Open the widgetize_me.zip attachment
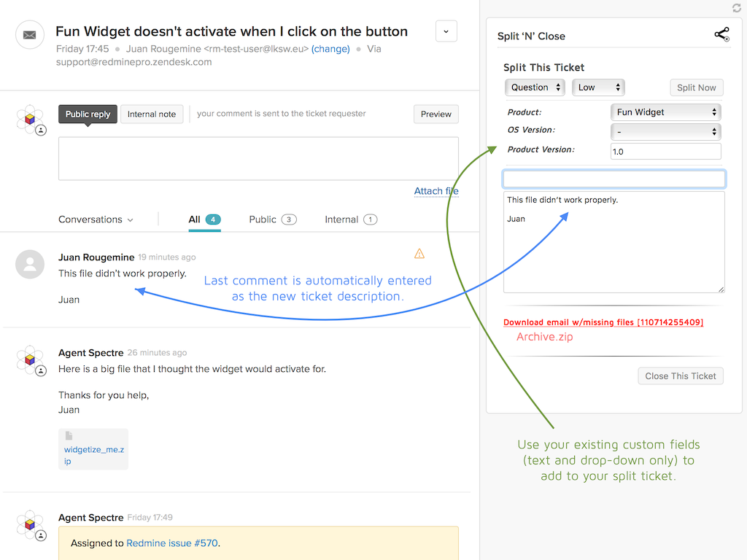The height and width of the screenshot is (560, 747). click(93, 454)
